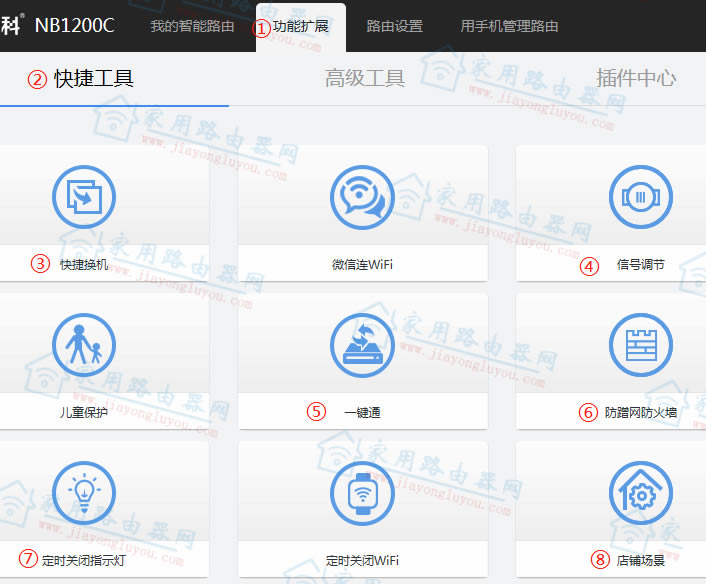This screenshot has height=584, width=706.
Task: Open the 快捷换机 quick device swap icon
Action: [x=84, y=197]
